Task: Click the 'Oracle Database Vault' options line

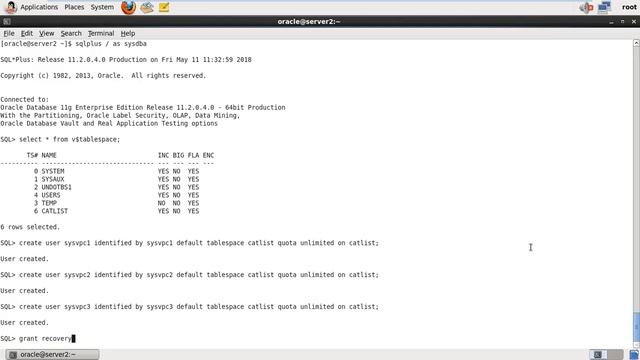Action: point(109,123)
